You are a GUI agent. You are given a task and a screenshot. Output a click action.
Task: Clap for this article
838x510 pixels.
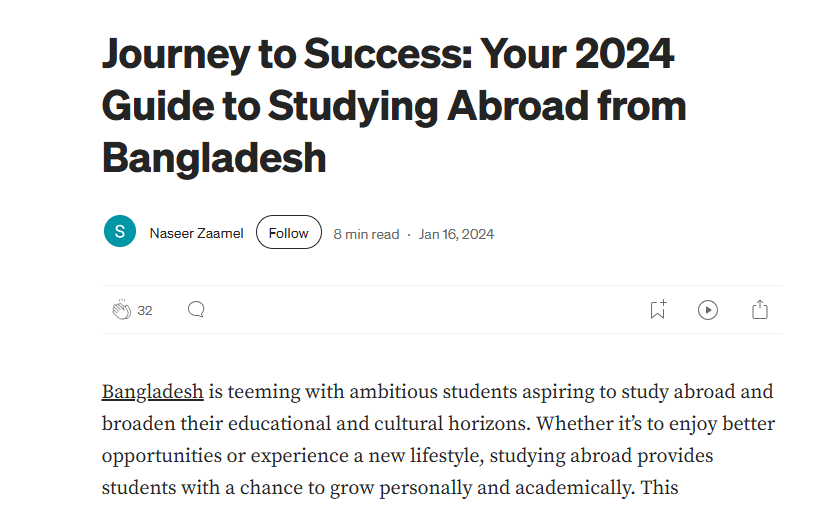tap(122, 310)
